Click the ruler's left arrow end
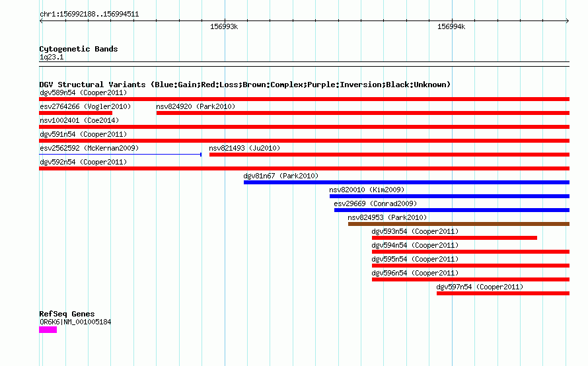 41,21
